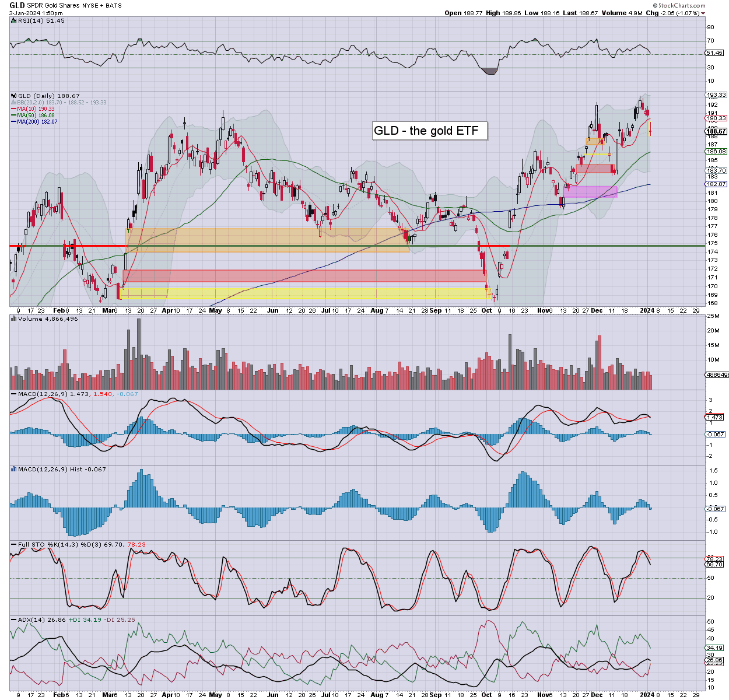Click the red down-triangle beside Chg

[703, 13]
